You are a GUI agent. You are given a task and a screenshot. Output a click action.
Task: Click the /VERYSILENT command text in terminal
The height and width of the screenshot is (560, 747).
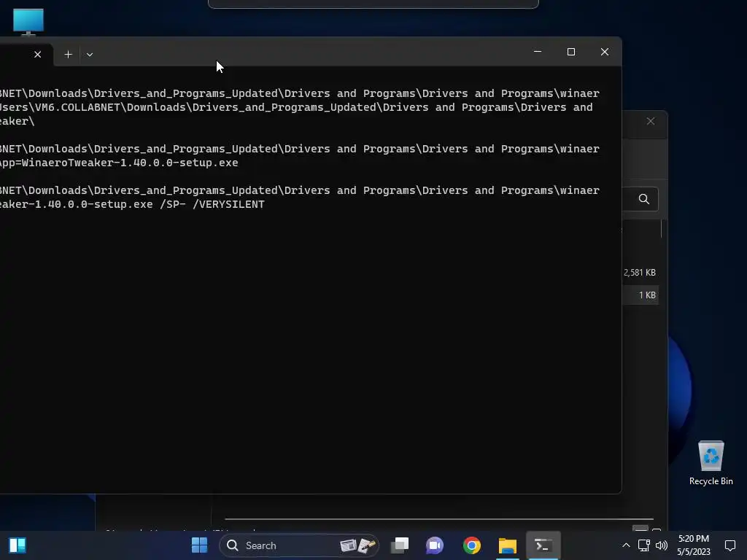coord(228,204)
